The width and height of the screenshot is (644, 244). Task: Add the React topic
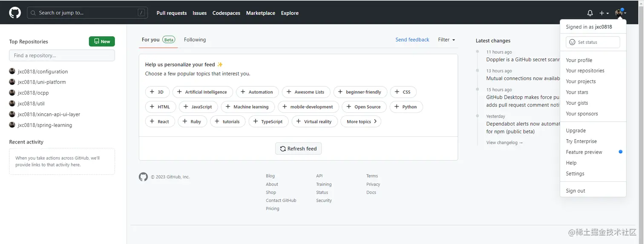click(x=160, y=122)
